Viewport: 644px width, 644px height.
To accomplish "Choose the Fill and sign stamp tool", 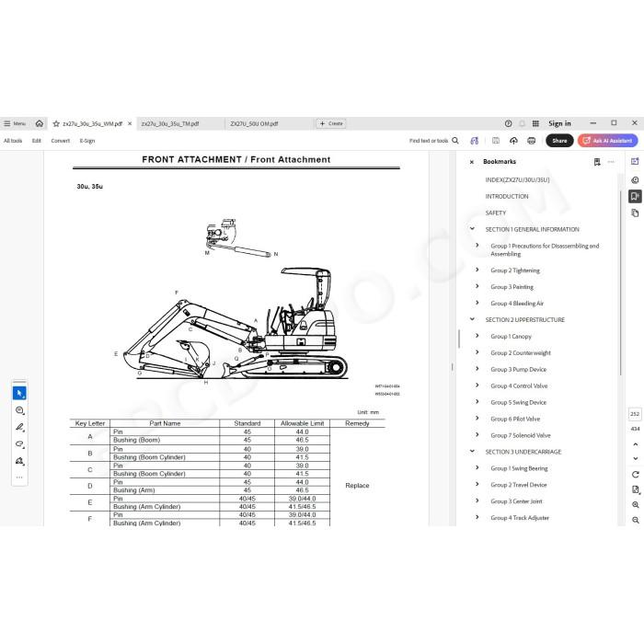I will point(19,461).
